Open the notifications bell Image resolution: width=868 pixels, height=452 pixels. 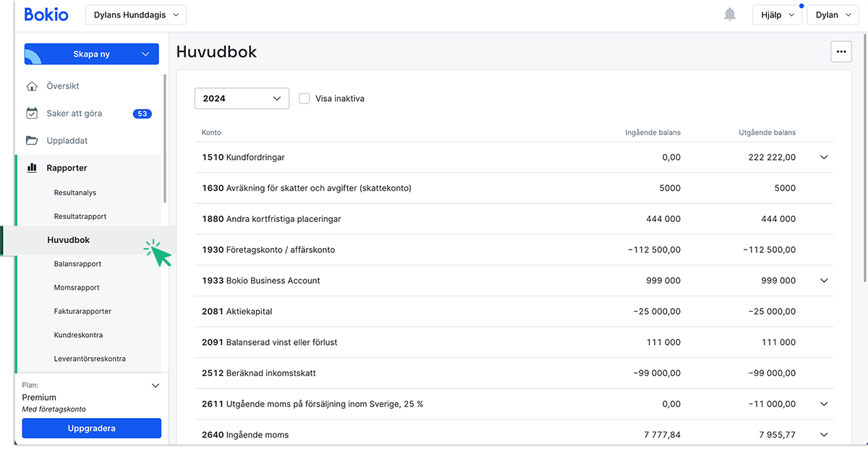coord(730,14)
